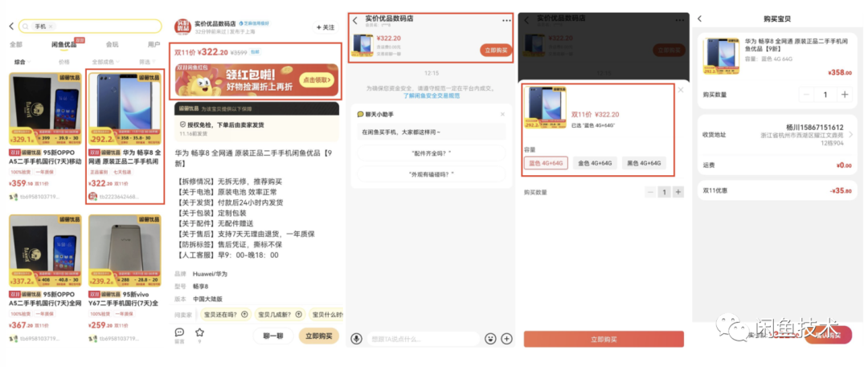Tap the 聊一聊 chat button

(273, 336)
